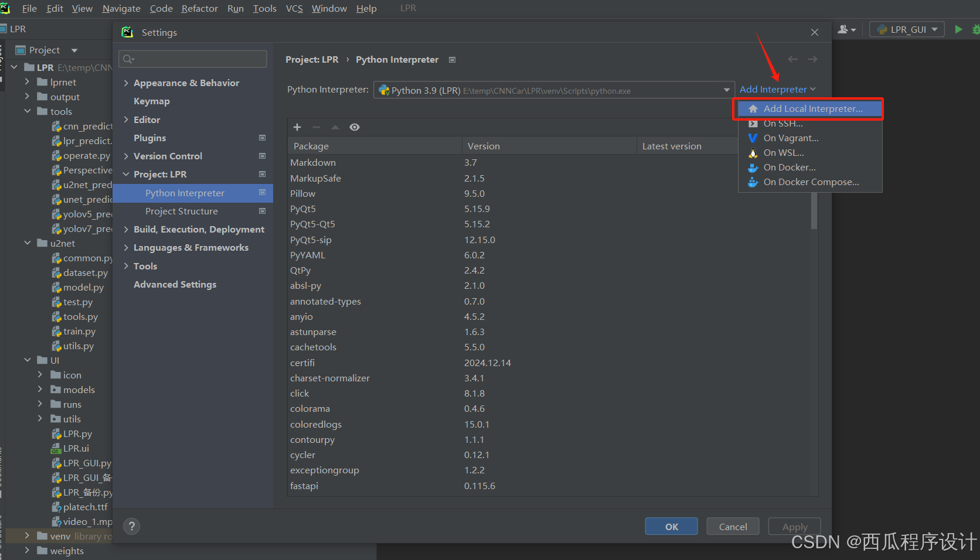Expand the Editor settings group

coord(126,119)
